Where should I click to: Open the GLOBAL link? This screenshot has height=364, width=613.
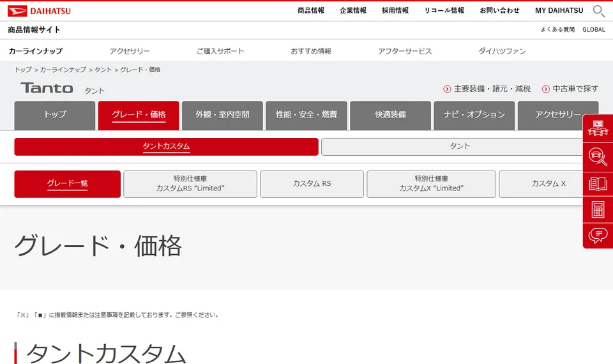(x=593, y=29)
